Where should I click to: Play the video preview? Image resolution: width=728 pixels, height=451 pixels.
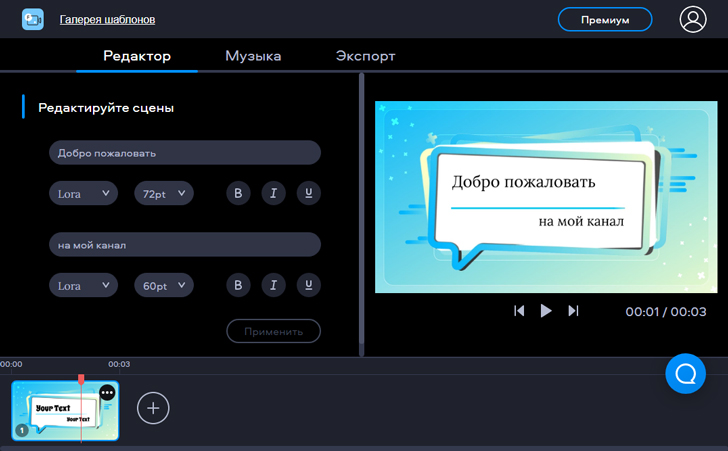click(x=546, y=311)
